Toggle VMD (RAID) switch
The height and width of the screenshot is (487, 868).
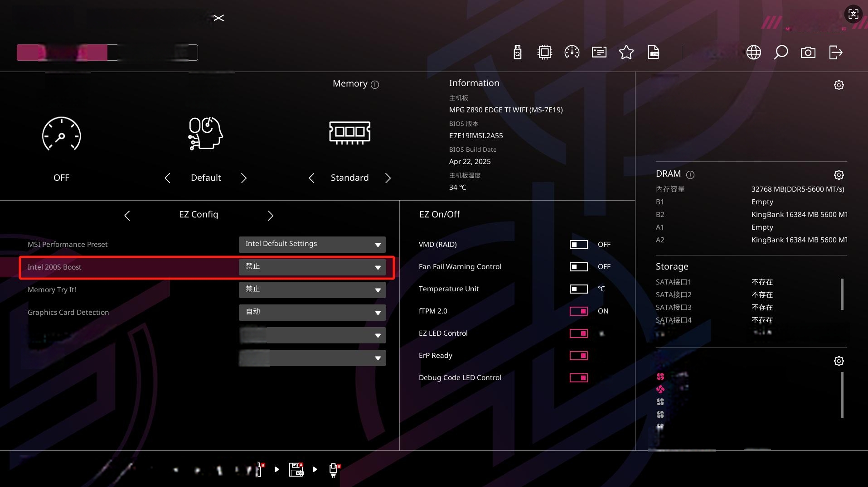pos(578,245)
